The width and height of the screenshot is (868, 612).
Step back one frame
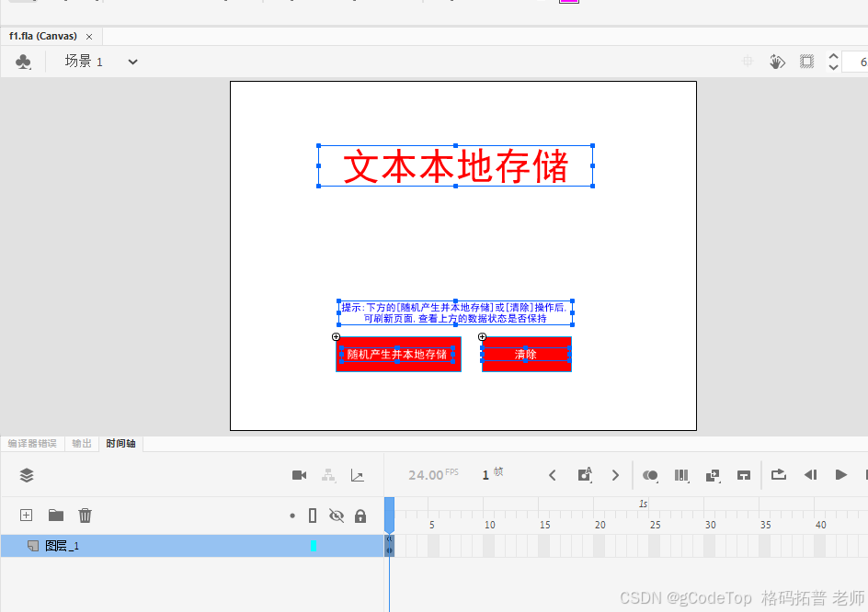[810, 475]
